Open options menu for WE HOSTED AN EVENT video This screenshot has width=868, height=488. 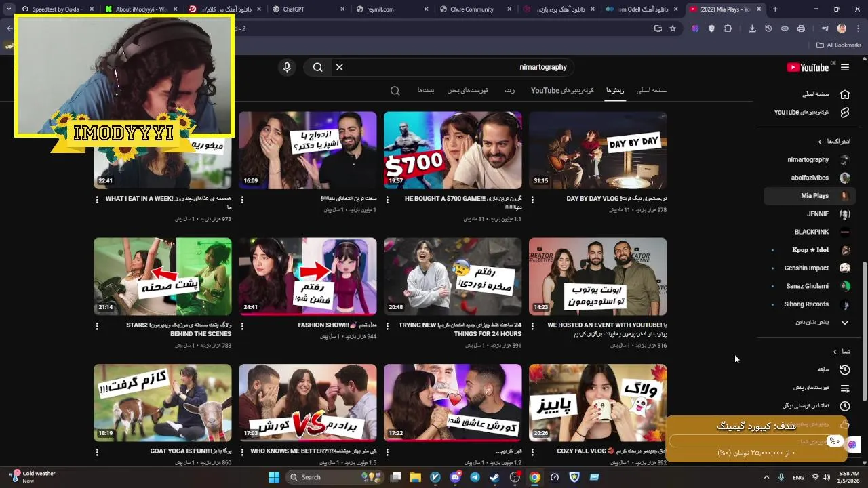[x=532, y=326]
